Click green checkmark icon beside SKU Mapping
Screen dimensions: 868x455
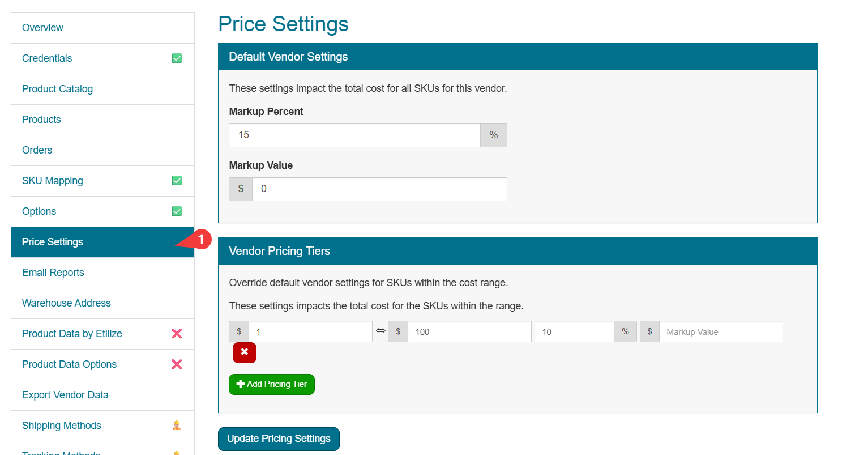(177, 181)
